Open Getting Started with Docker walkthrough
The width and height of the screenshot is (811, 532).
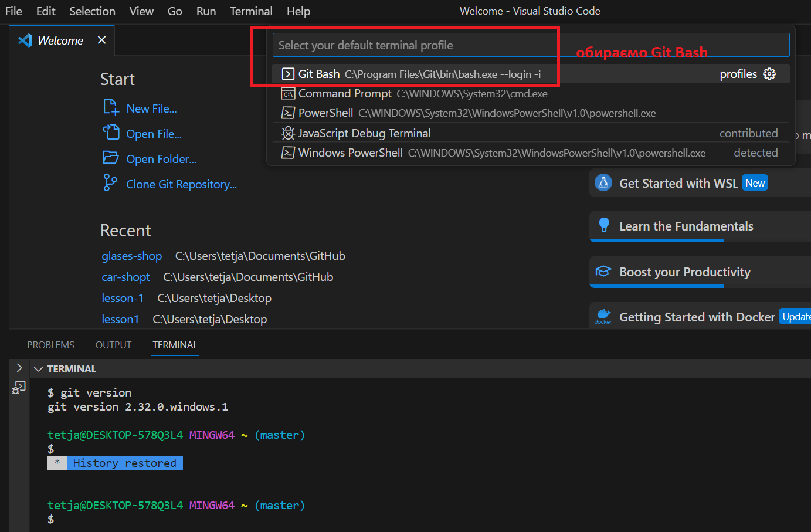[x=700, y=317]
